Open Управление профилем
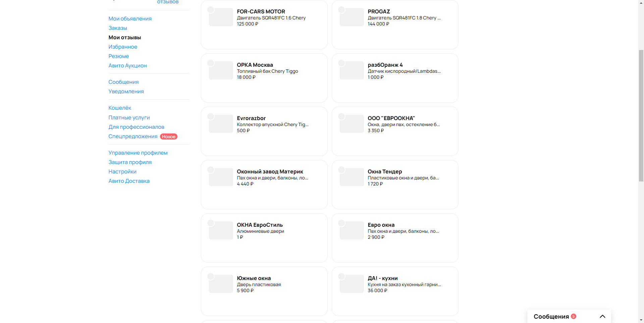 pos(138,153)
